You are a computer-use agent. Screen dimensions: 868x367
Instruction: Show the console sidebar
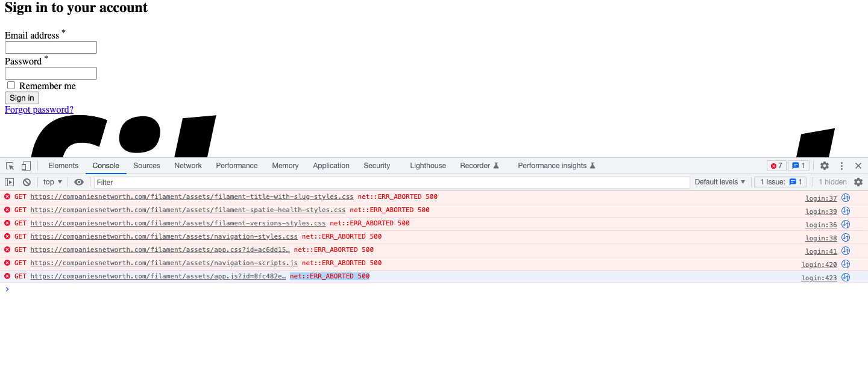[x=9, y=181]
